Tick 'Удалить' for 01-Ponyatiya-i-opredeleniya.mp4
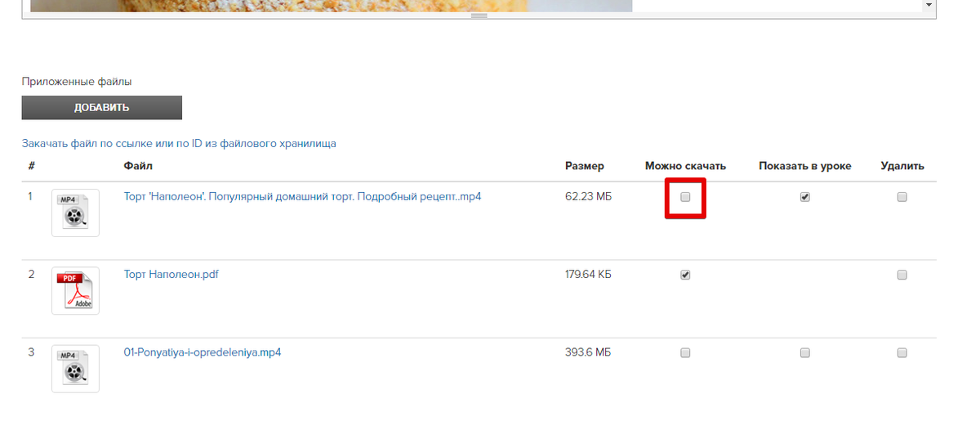Viewport: 980px width, 421px height. tap(902, 352)
